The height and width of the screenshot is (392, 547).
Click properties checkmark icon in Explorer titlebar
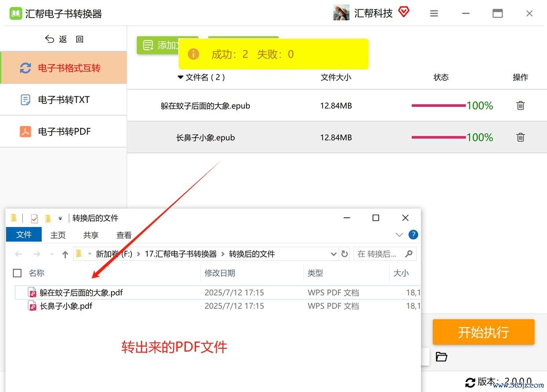(x=34, y=218)
